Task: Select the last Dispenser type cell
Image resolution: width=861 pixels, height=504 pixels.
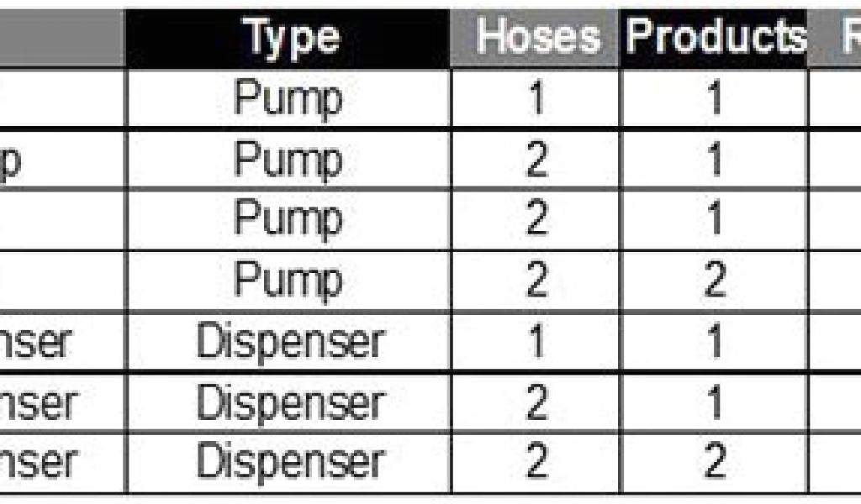Action: point(289,462)
